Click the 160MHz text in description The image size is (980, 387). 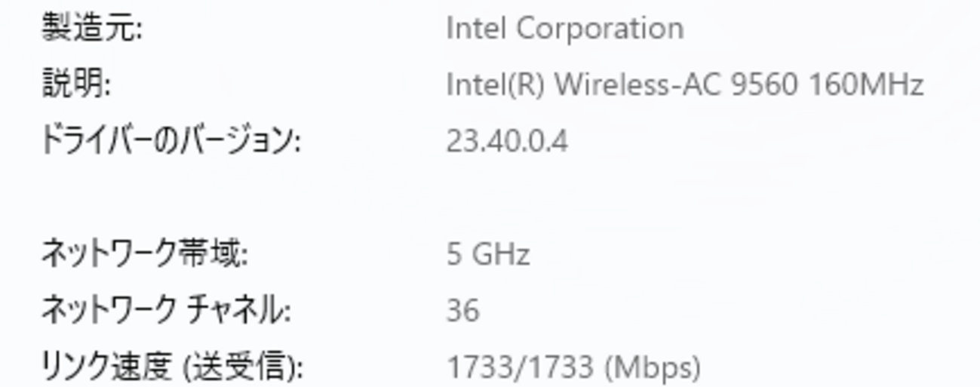coord(866,84)
